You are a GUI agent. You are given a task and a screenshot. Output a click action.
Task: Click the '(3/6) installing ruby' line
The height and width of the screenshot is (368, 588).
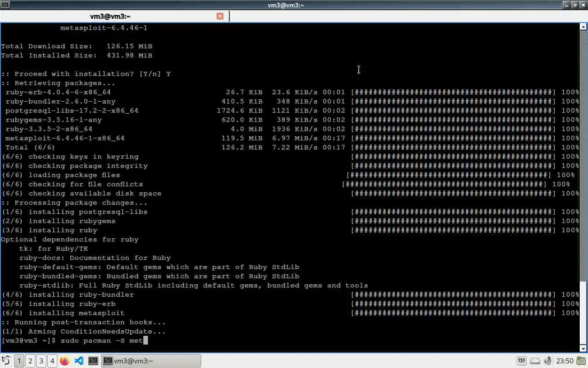pos(290,230)
